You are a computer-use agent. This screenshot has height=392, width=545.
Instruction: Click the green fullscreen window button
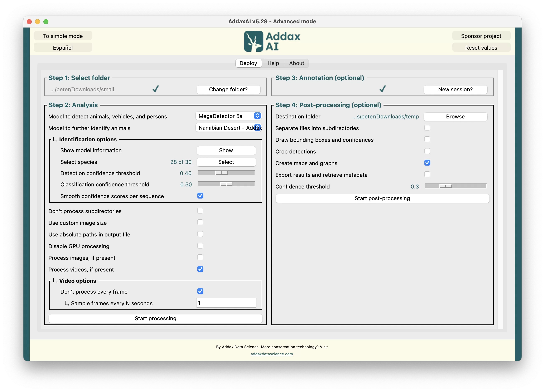coord(46,22)
